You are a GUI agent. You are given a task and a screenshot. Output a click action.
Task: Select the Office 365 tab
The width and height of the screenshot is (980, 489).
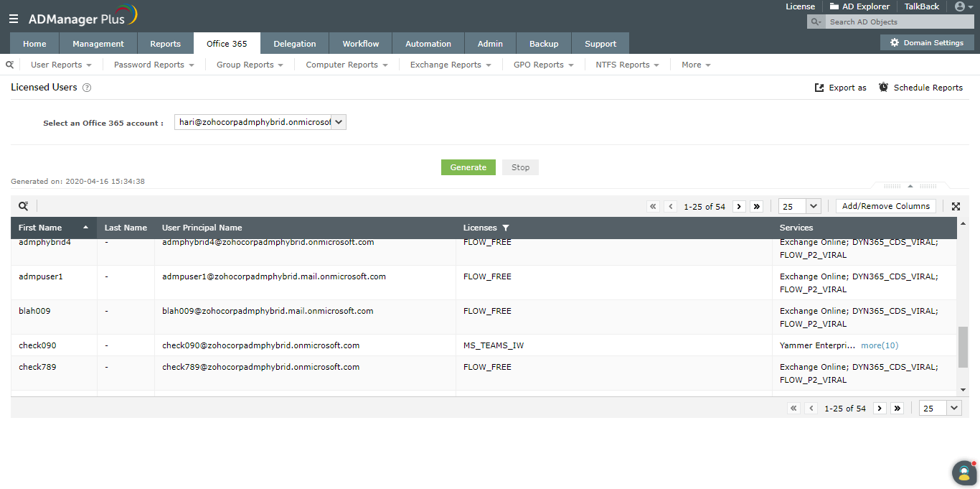pyautogui.click(x=227, y=43)
